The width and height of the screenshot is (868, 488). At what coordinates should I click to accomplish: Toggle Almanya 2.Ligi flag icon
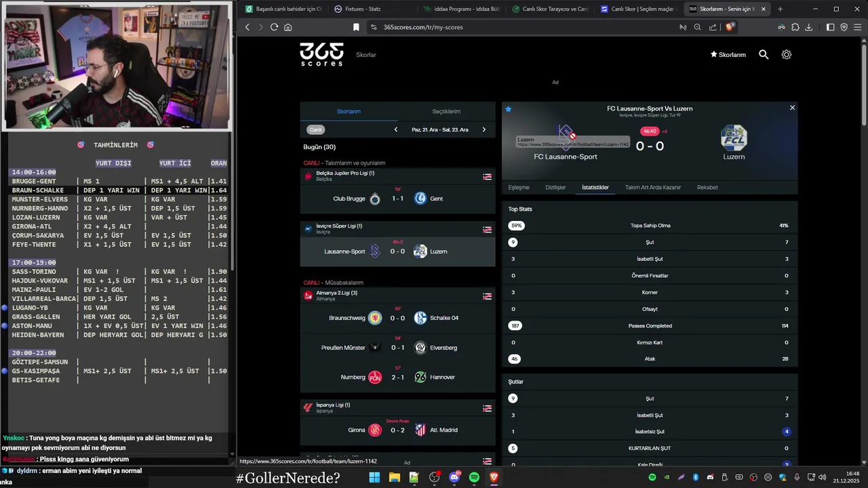point(487,296)
